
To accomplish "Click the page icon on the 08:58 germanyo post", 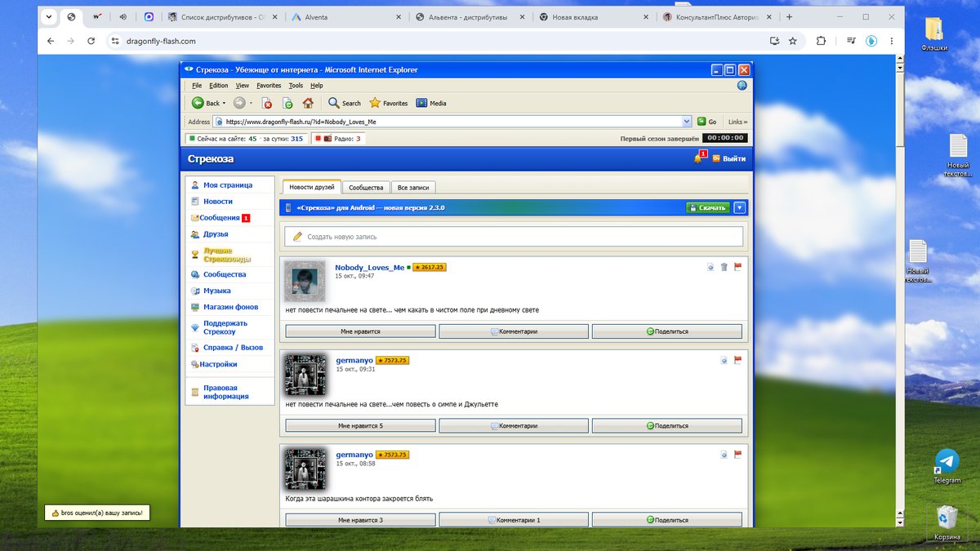I will [724, 455].
